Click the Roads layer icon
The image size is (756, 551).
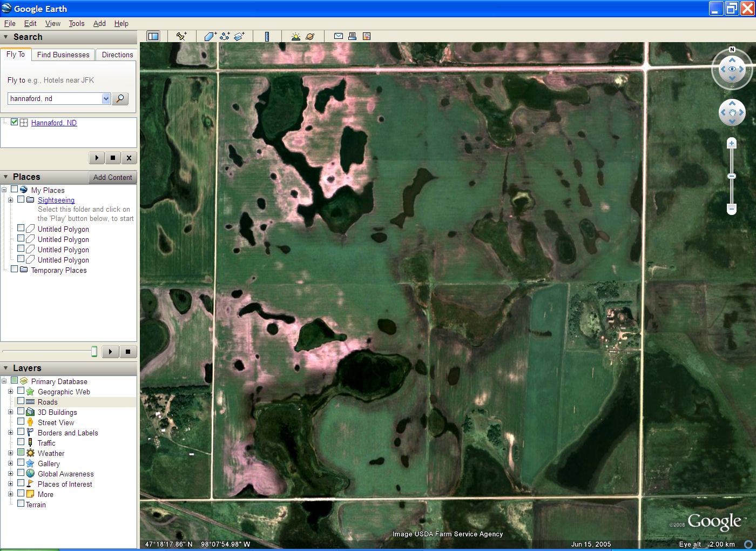(30, 402)
